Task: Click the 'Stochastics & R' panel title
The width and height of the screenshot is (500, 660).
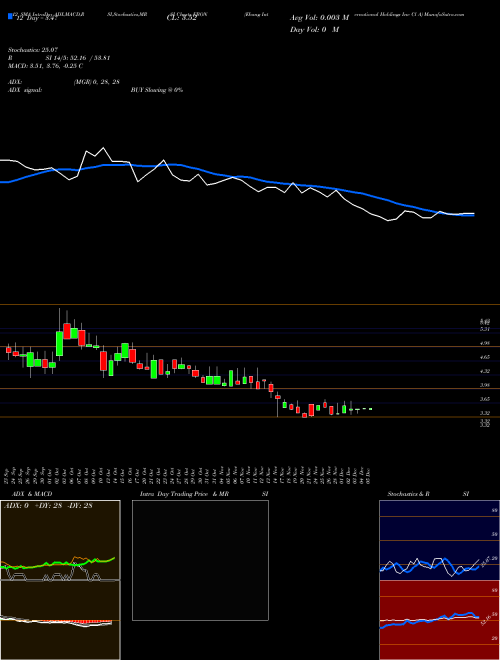Action: pyautogui.click(x=408, y=494)
